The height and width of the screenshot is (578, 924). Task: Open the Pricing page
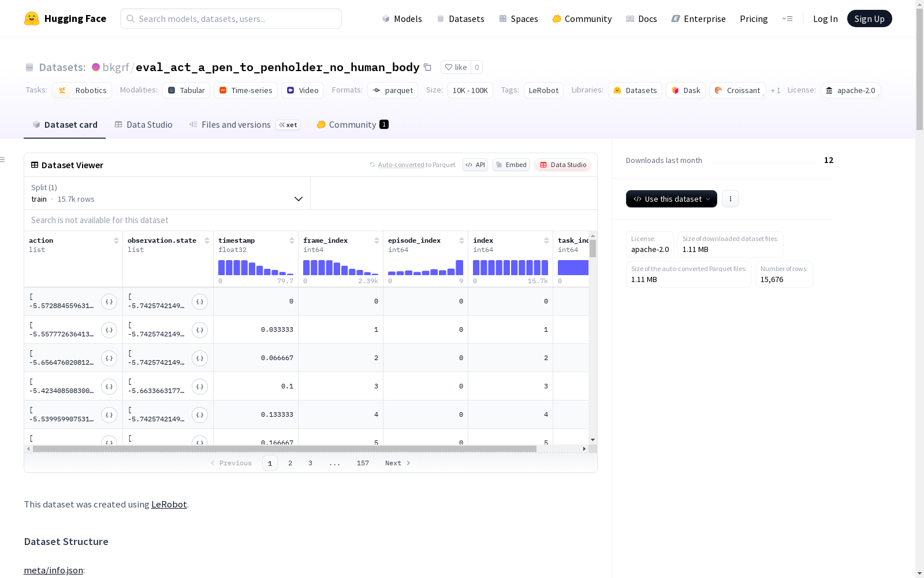click(754, 18)
